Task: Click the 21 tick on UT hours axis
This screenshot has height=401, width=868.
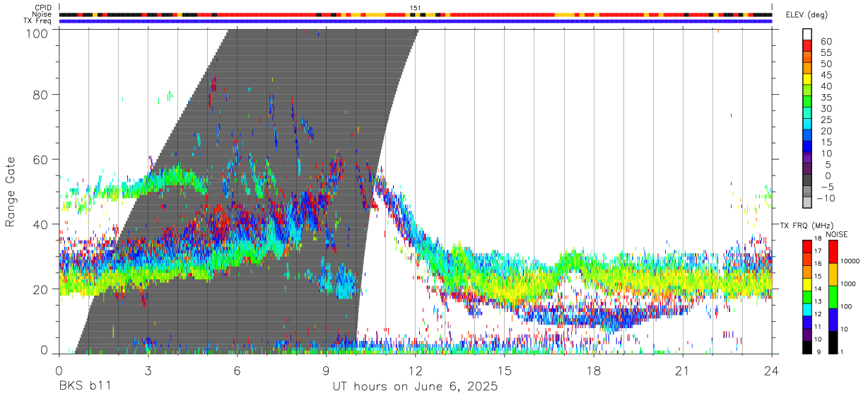Action: click(x=683, y=370)
